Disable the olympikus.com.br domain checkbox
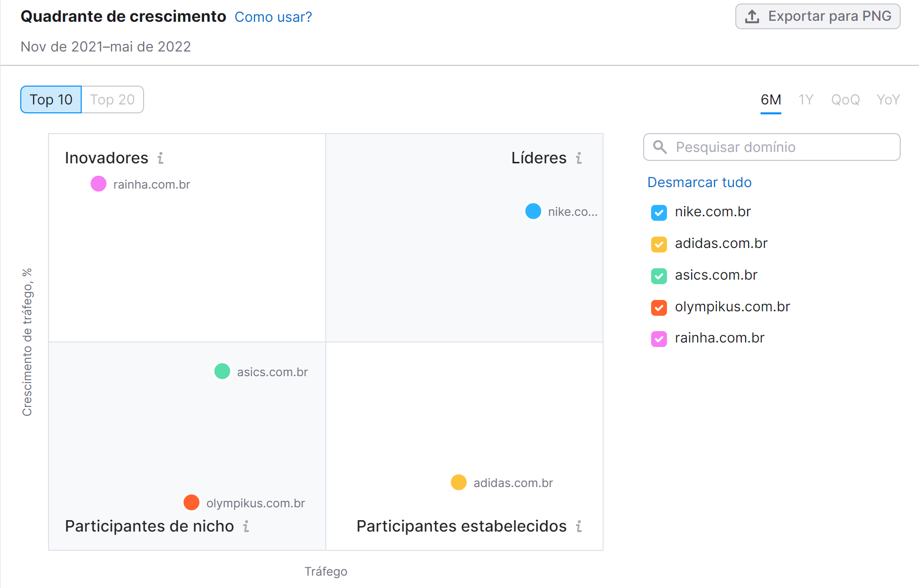This screenshot has height=588, width=919. (x=659, y=307)
